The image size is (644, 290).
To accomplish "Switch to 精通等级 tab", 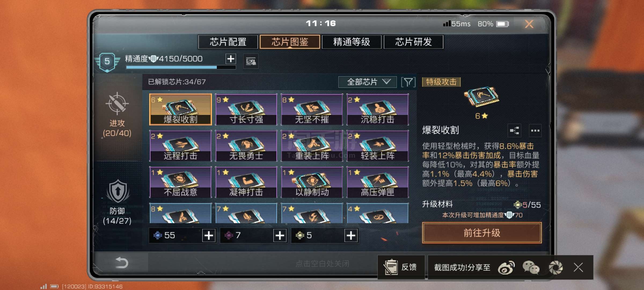I will click(x=352, y=42).
